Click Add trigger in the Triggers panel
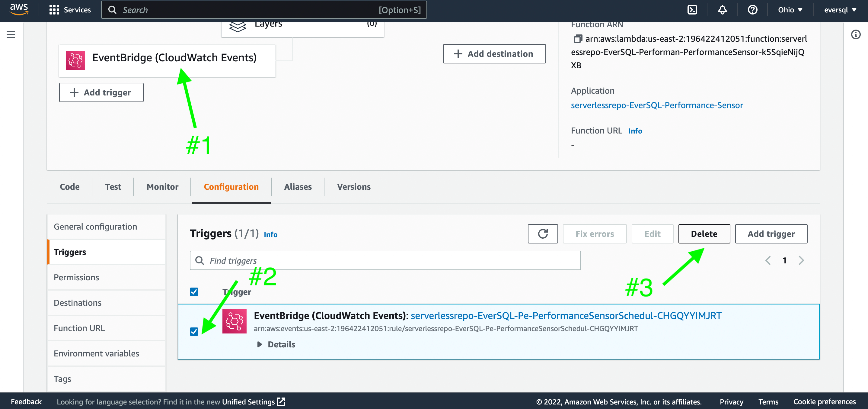 click(x=771, y=234)
